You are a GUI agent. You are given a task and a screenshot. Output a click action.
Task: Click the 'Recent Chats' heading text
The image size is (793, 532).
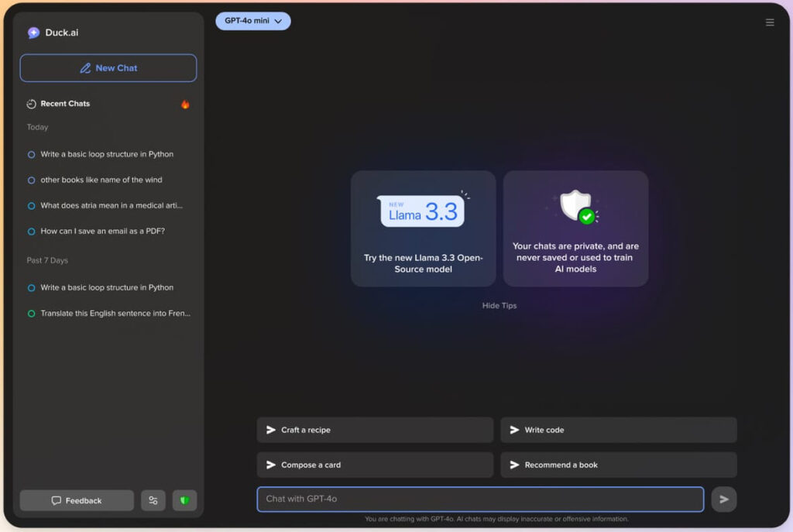[65, 104]
